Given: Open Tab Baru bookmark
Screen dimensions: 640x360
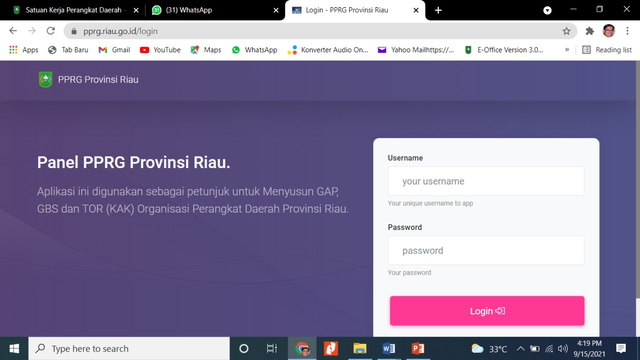Looking at the screenshot, I should click(x=68, y=50).
